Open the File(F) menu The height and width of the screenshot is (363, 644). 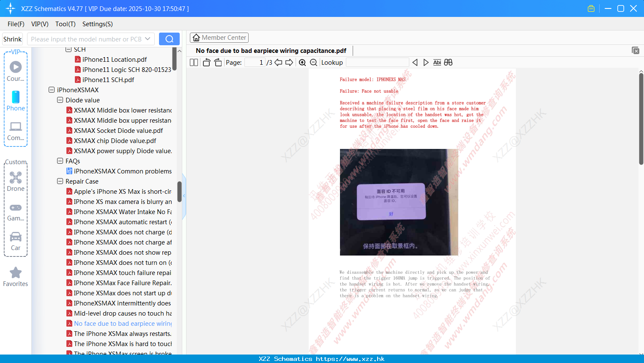pos(16,24)
